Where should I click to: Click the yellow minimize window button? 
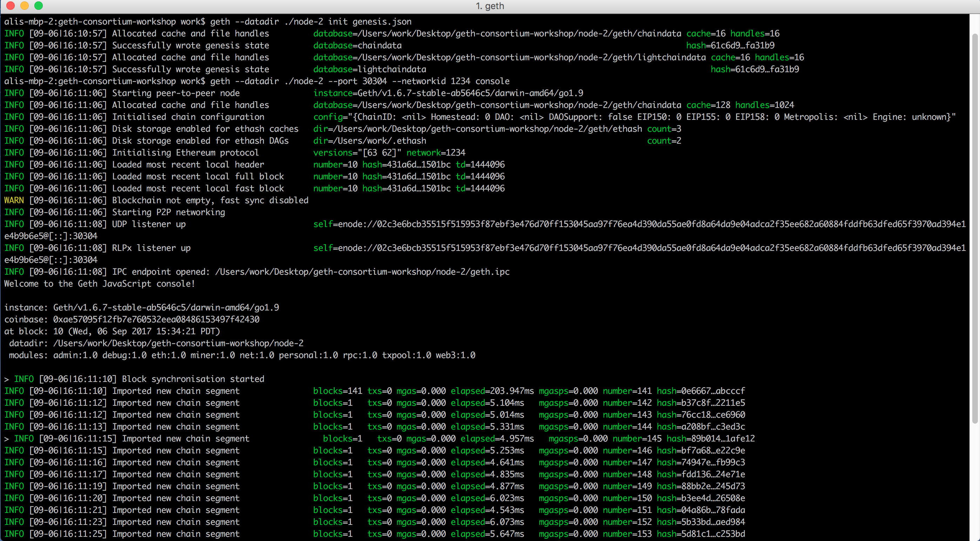24,6
